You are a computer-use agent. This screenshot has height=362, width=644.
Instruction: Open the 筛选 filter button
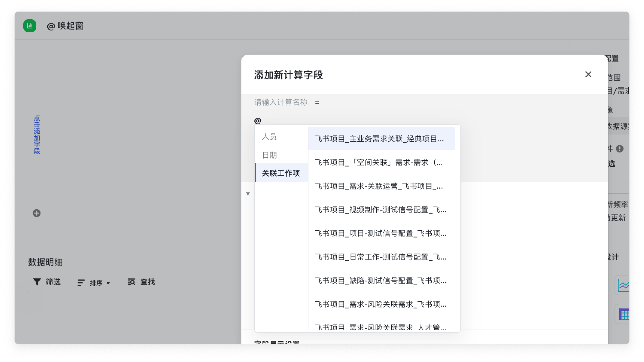[47, 282]
